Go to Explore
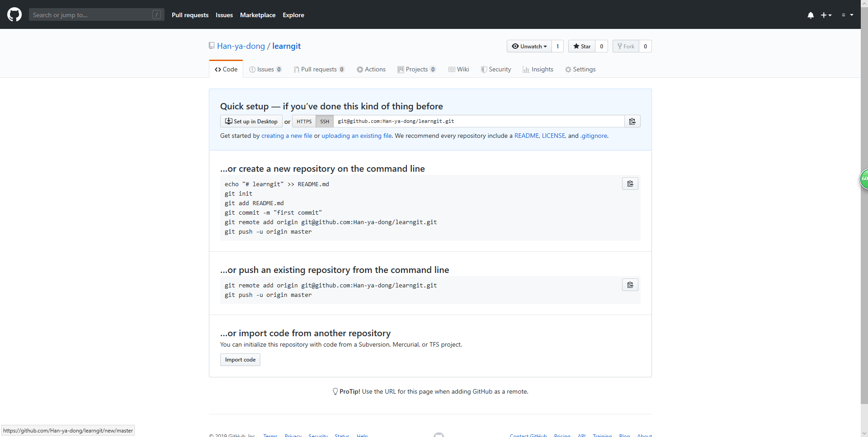This screenshot has width=868, height=437. pos(293,15)
